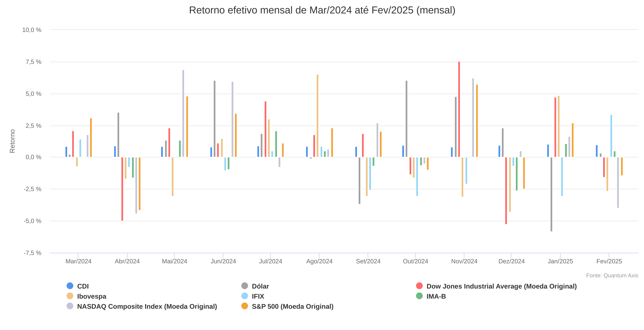Screen dimensions: 644x330
Task: Click the lavender NASDAQ legend color dot
Action: coord(70,306)
